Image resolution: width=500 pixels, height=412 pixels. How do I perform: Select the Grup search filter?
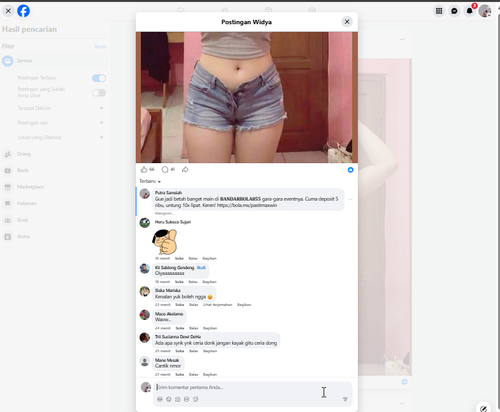pos(55,220)
